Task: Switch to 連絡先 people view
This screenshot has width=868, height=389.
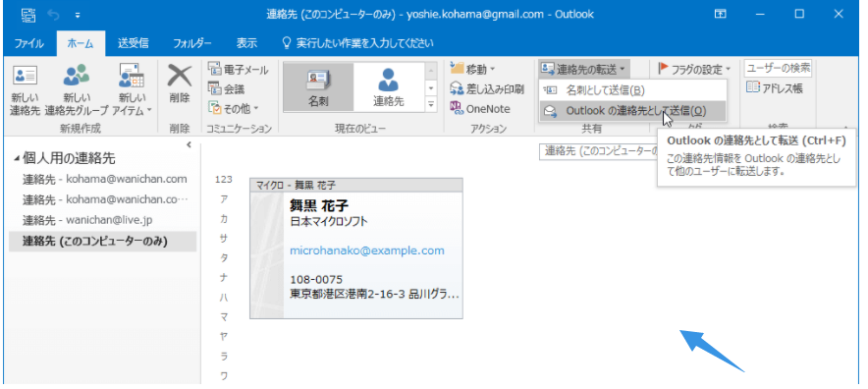Action: [x=388, y=86]
